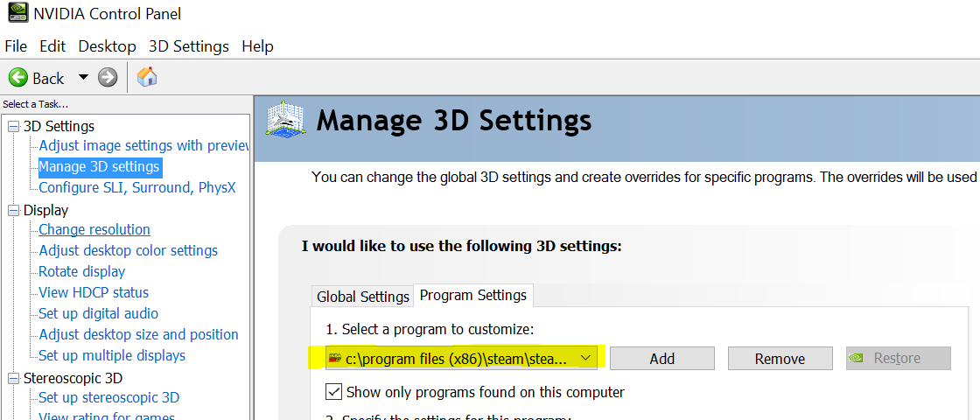
Task: Select Configure SLI, Surround, PhysX
Action: click(137, 187)
